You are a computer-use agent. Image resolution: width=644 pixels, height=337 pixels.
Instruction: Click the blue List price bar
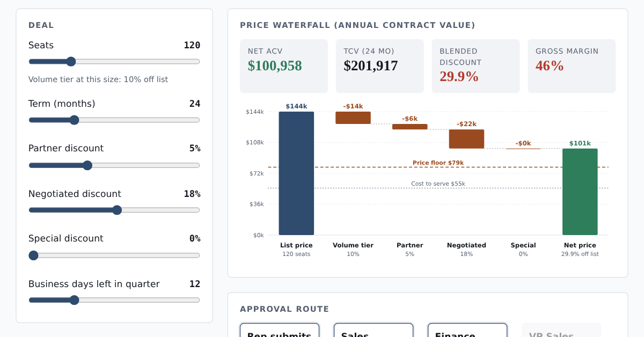(x=296, y=173)
